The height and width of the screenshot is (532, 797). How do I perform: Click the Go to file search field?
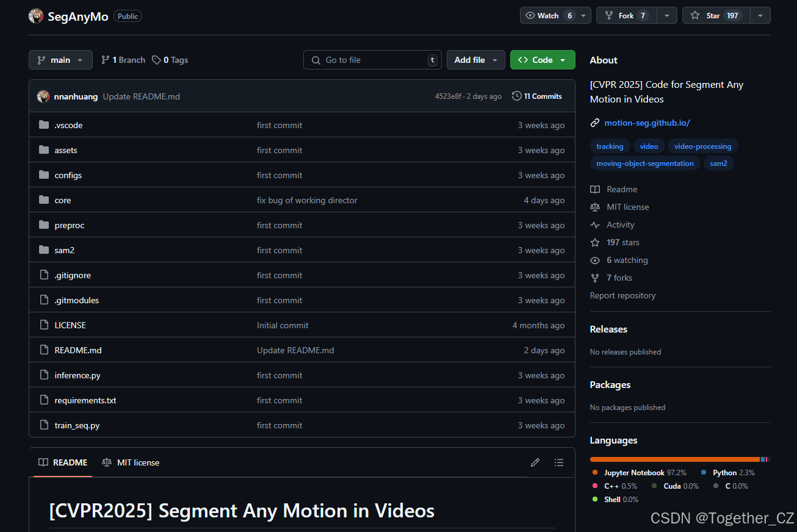tap(372, 60)
